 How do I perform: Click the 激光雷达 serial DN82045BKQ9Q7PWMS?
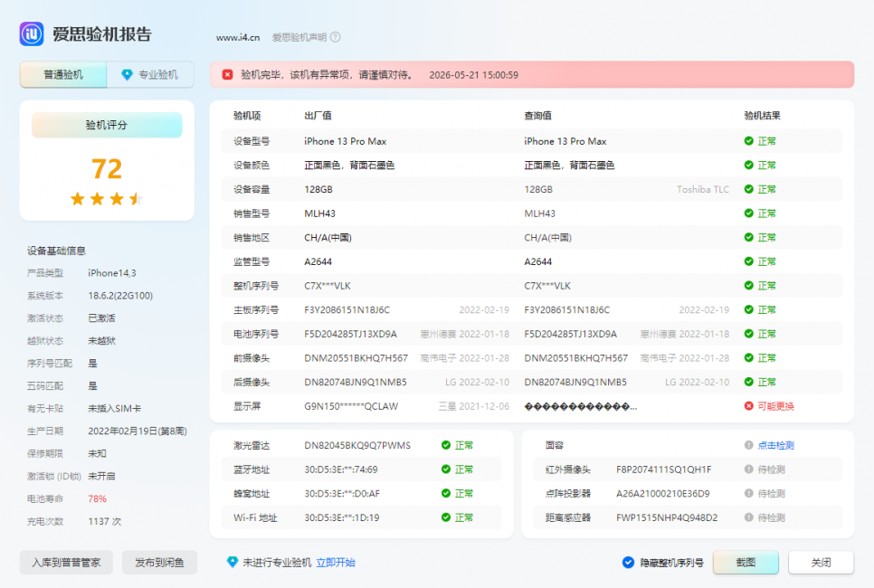click(x=357, y=445)
